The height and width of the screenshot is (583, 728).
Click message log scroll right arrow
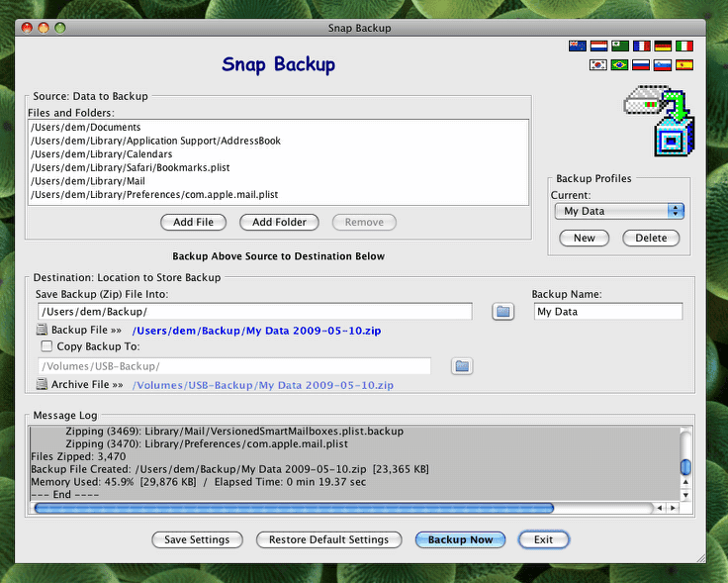(x=673, y=508)
